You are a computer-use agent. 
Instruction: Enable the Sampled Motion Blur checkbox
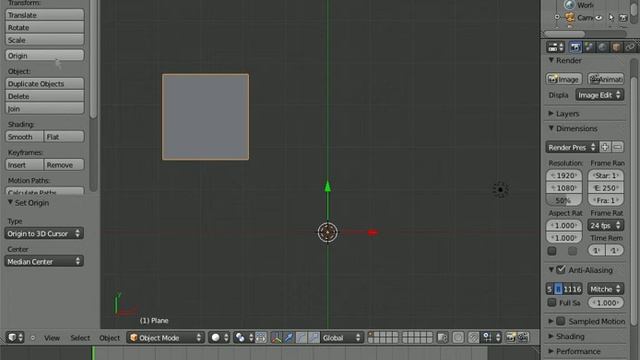(x=561, y=321)
